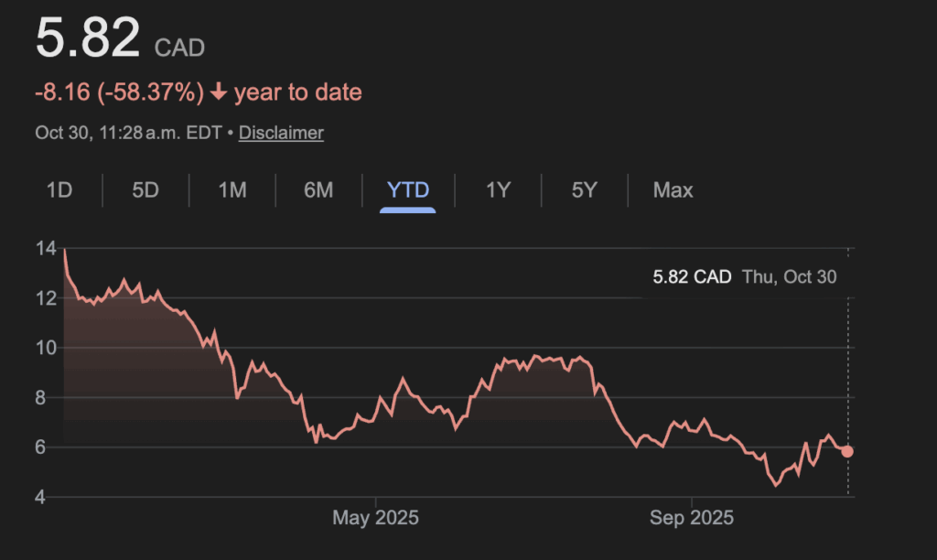Click the CAD currency label beside price
This screenshot has height=560, width=937.
pyautogui.click(x=180, y=47)
